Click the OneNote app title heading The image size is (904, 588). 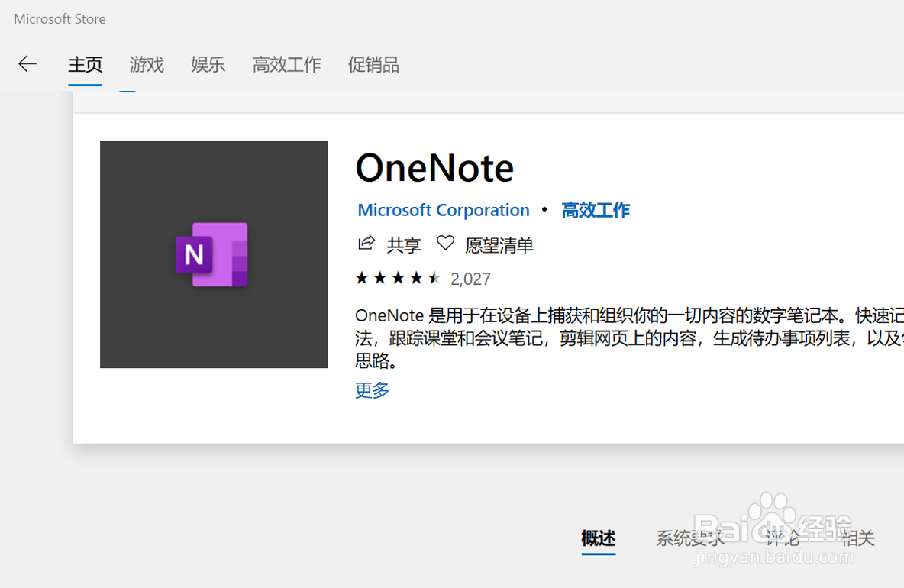click(434, 168)
